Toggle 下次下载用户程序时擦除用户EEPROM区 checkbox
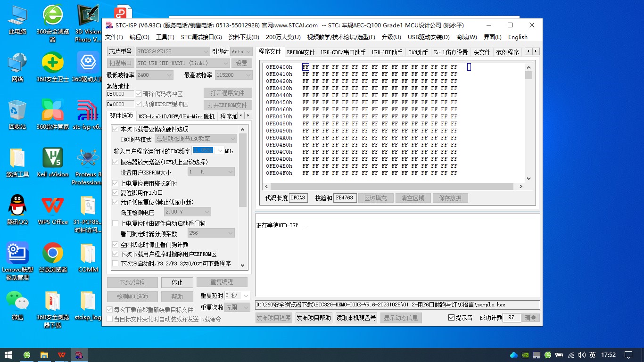Screen dimensions: 644x362 coord(116,254)
